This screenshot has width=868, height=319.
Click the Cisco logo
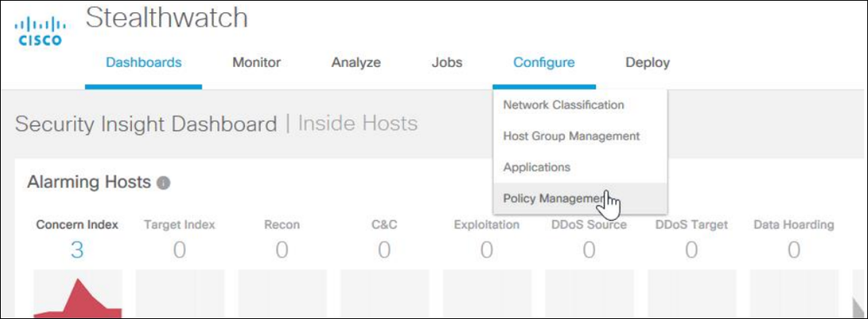click(x=40, y=31)
